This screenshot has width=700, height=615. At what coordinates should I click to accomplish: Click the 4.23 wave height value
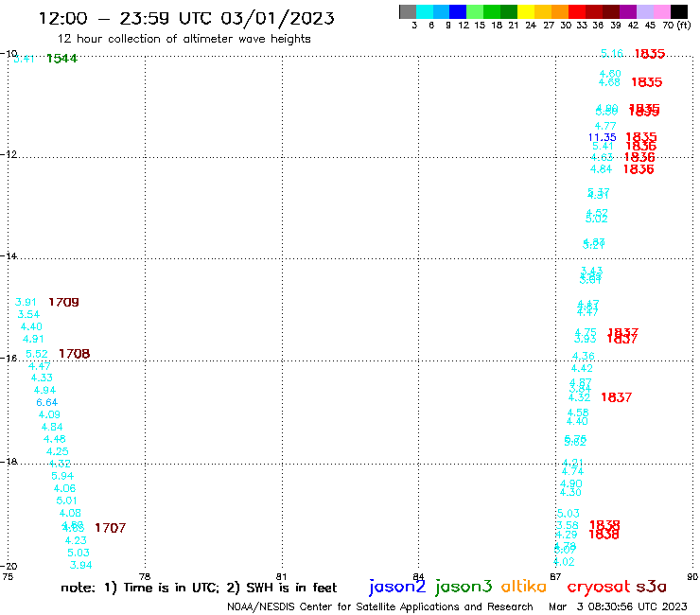coord(76,540)
